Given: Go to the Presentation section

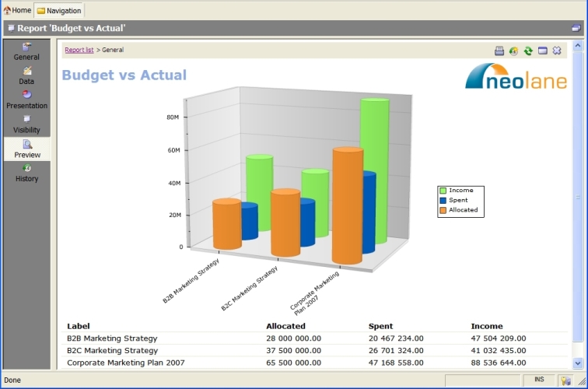Looking at the screenshot, I should [26, 100].
